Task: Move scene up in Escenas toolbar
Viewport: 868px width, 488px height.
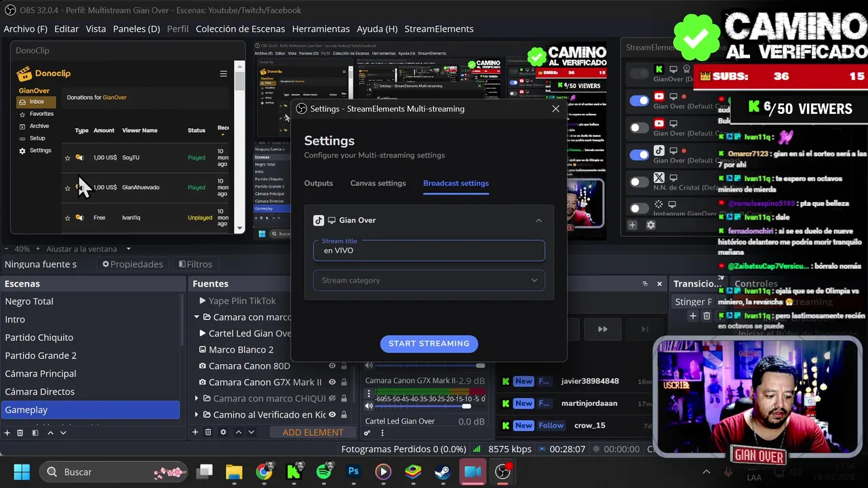Action: coord(50,432)
